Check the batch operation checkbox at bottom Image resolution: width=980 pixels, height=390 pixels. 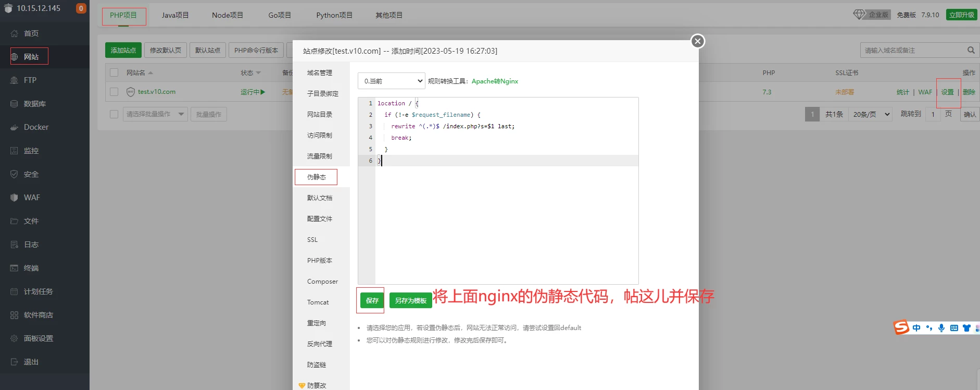tap(114, 114)
